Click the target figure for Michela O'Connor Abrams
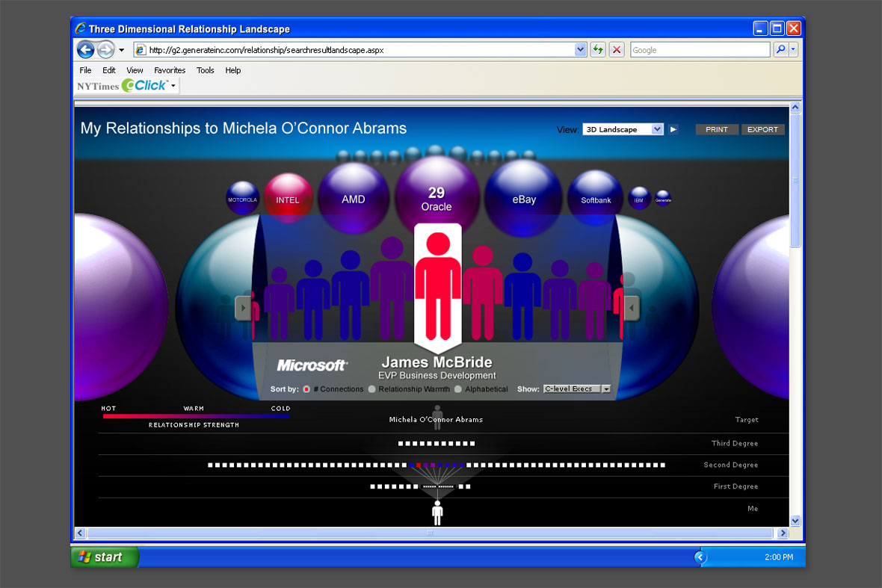 pos(437,417)
